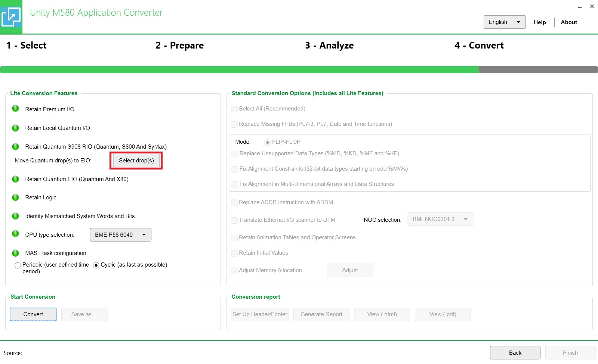Click the green indicator beside Retain Premium I/O

pyautogui.click(x=15, y=109)
